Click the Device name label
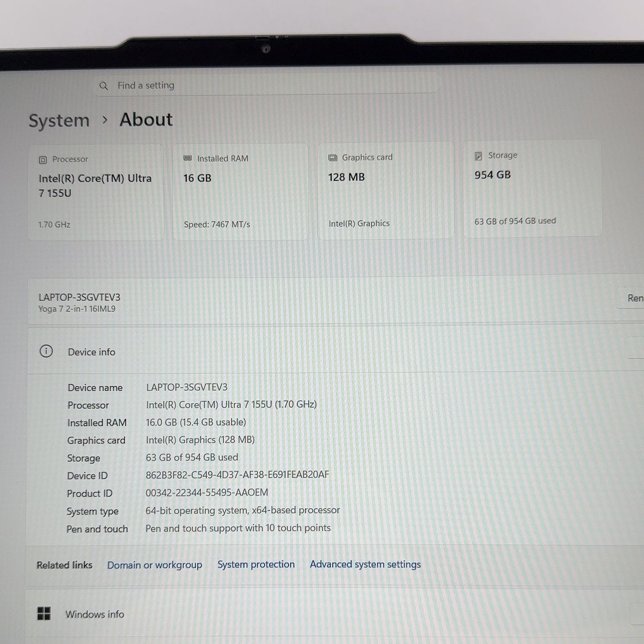 click(95, 388)
